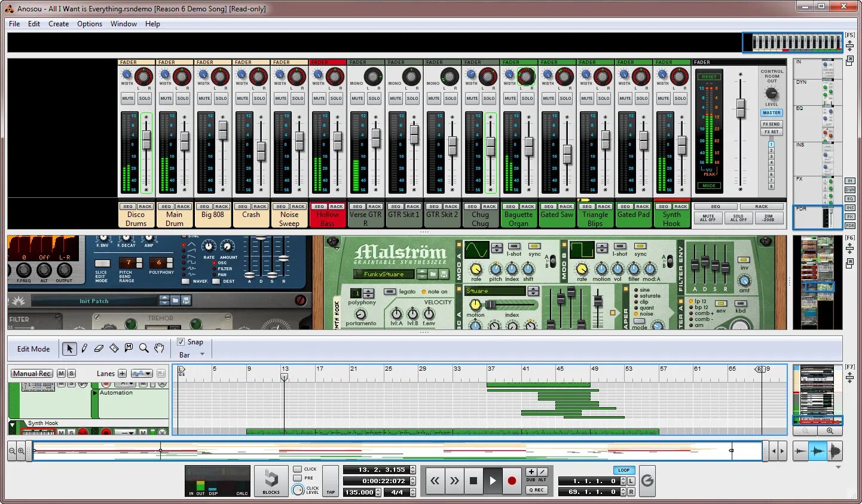Toggle Mute All Off in master section
This screenshot has width=862, height=504.
[708, 218]
